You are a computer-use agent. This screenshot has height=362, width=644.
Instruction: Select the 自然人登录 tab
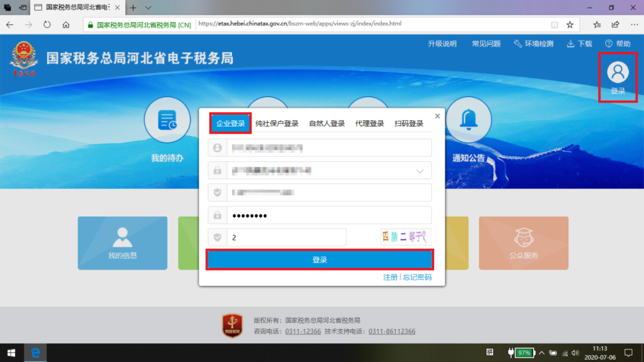tap(327, 123)
